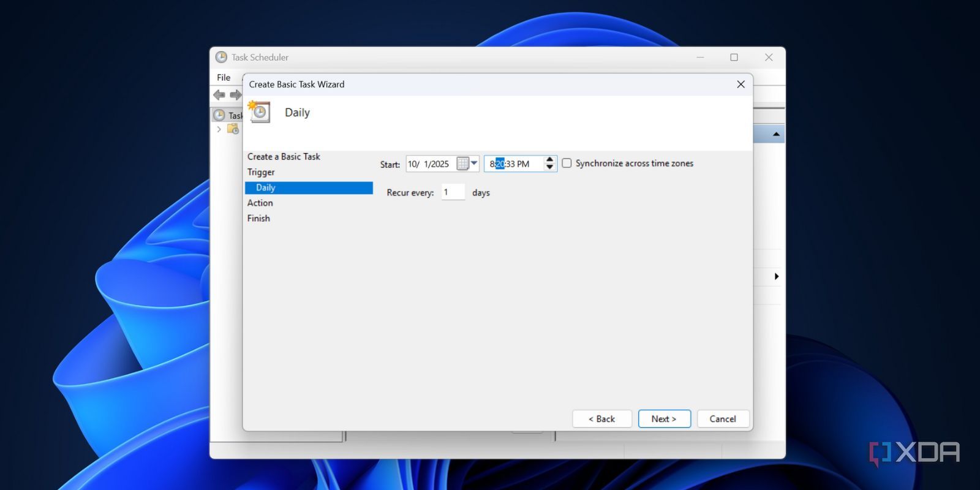Enable Synchronize across time zones
The height and width of the screenshot is (490, 980).
pyautogui.click(x=567, y=163)
